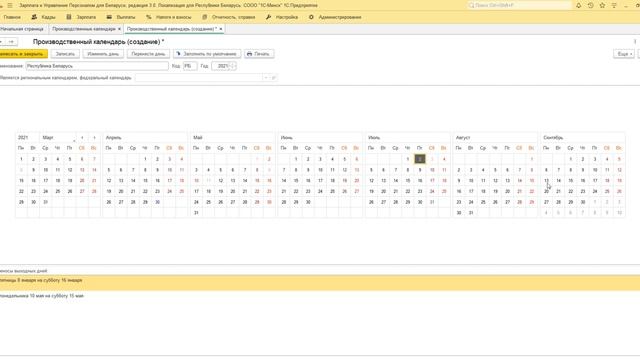Close the Производственные календари tab
The image size is (640, 360).
coord(119,29)
